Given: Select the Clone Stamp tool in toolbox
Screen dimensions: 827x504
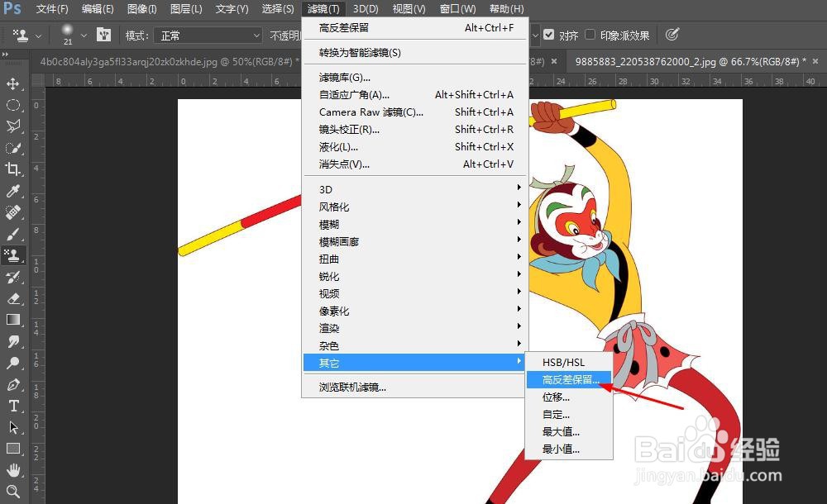Looking at the screenshot, I should (12, 255).
